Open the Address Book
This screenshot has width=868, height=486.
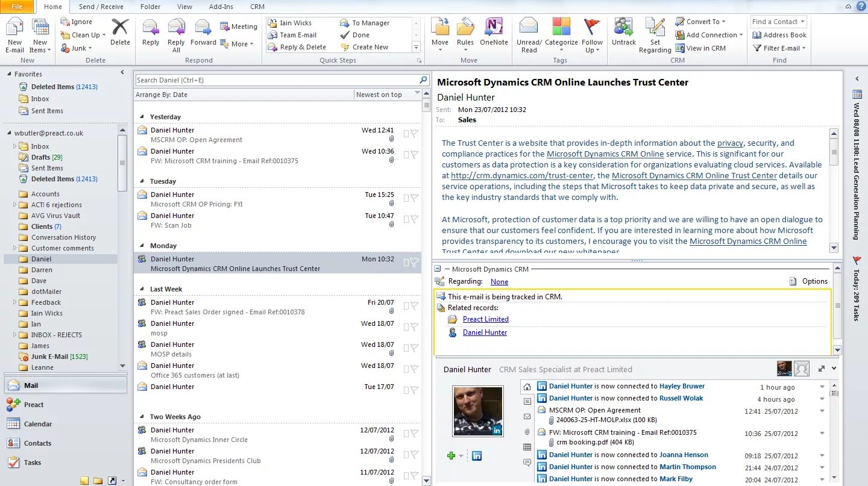tap(779, 35)
